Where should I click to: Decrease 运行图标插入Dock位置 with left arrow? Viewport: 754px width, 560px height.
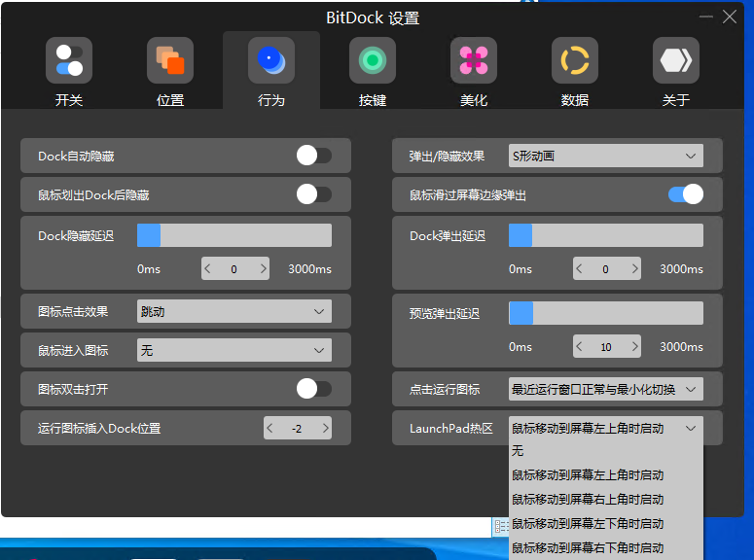(269, 428)
